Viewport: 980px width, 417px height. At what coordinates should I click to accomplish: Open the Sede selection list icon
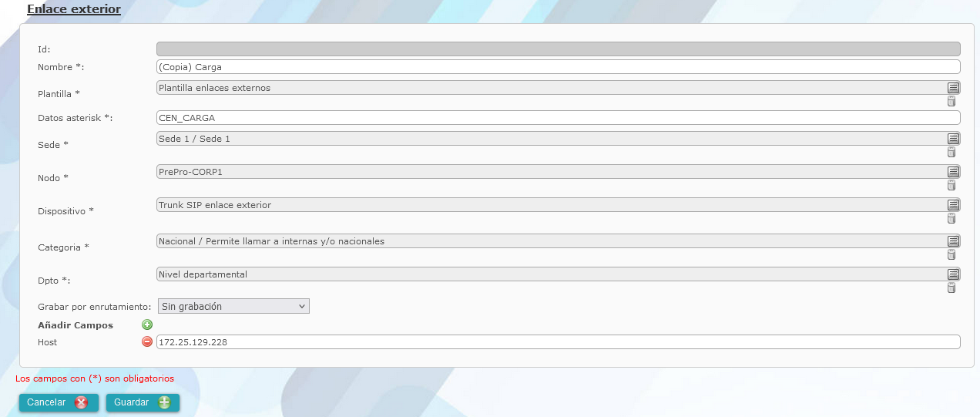953,139
